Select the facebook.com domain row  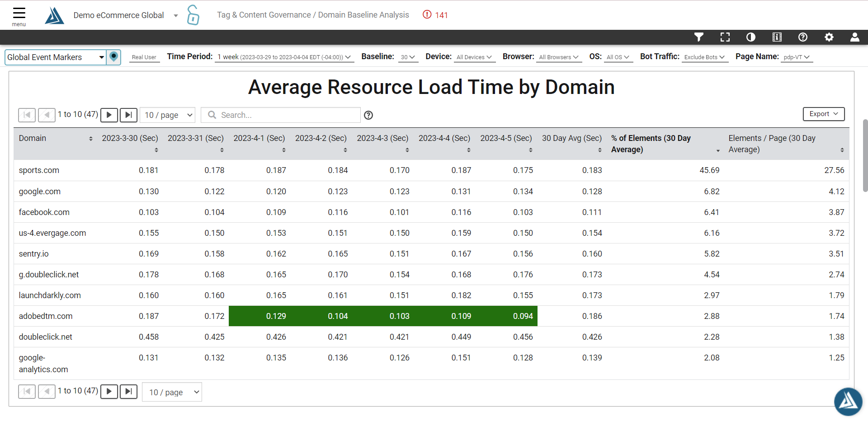click(x=431, y=212)
